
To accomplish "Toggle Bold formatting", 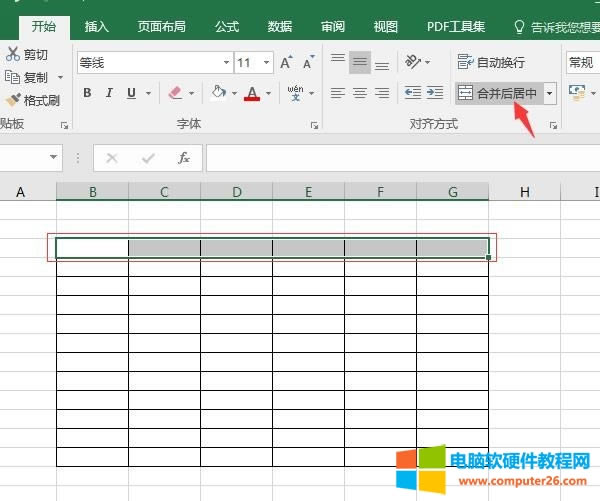I will (87, 93).
